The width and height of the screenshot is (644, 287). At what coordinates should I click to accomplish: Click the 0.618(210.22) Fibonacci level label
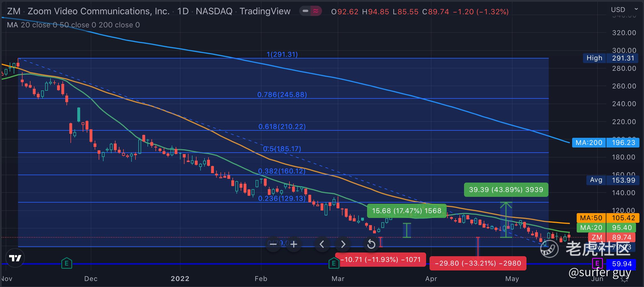282,127
